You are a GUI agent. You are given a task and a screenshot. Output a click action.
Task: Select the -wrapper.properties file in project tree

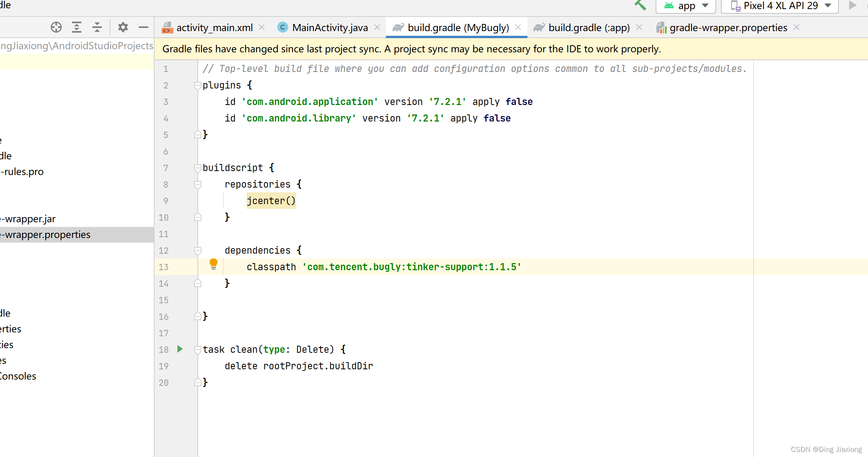[77, 235]
